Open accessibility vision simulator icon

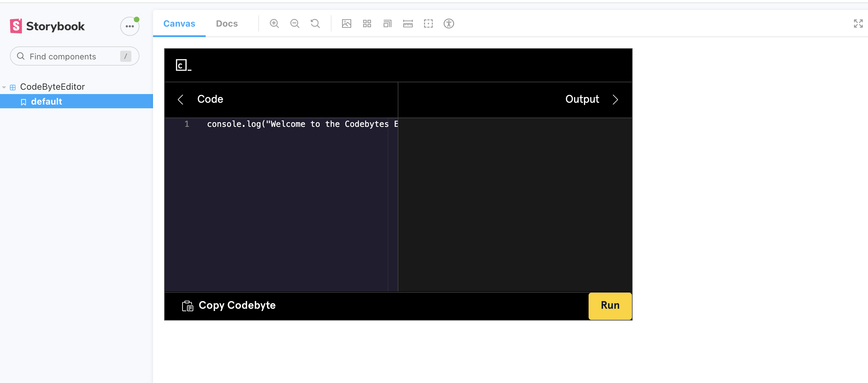point(449,24)
